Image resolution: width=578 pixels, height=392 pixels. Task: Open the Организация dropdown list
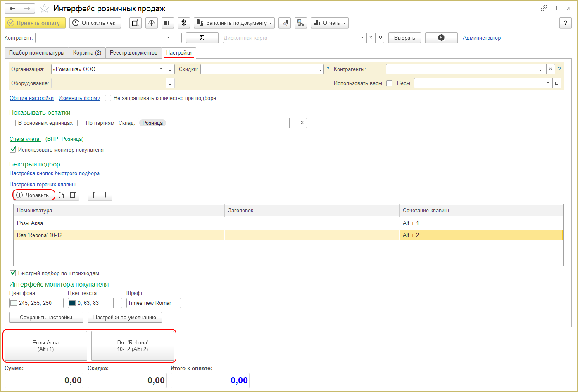pyautogui.click(x=162, y=69)
